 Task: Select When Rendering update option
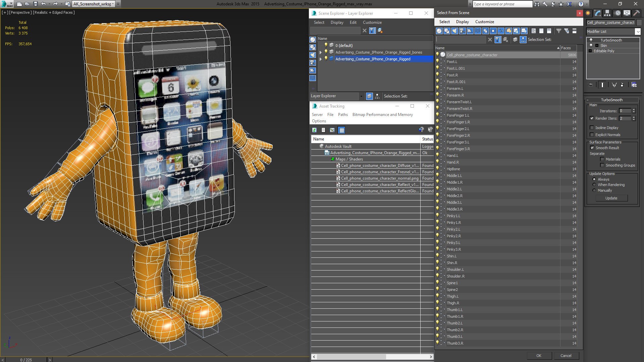[594, 185]
